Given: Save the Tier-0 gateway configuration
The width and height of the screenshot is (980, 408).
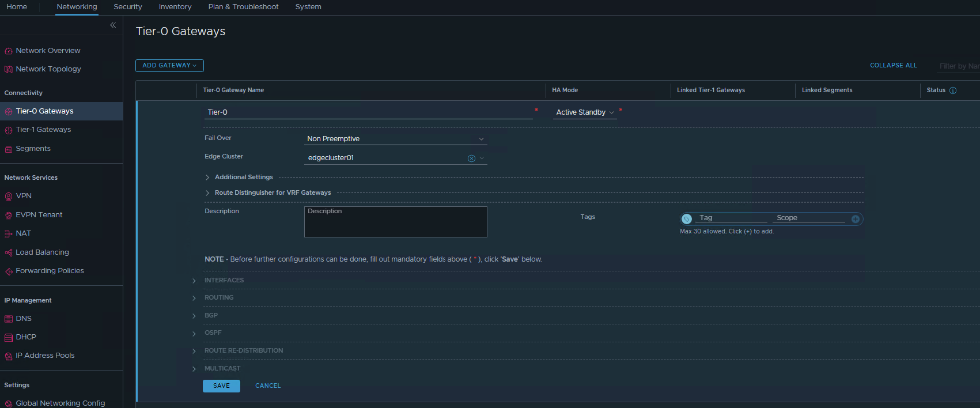Looking at the screenshot, I should (221, 386).
